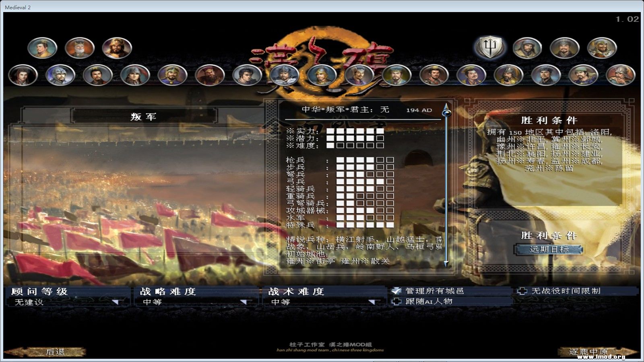Choose the red-capped dark-bearded faction portrait
The height and width of the screenshot is (362, 644).
pos(210,75)
